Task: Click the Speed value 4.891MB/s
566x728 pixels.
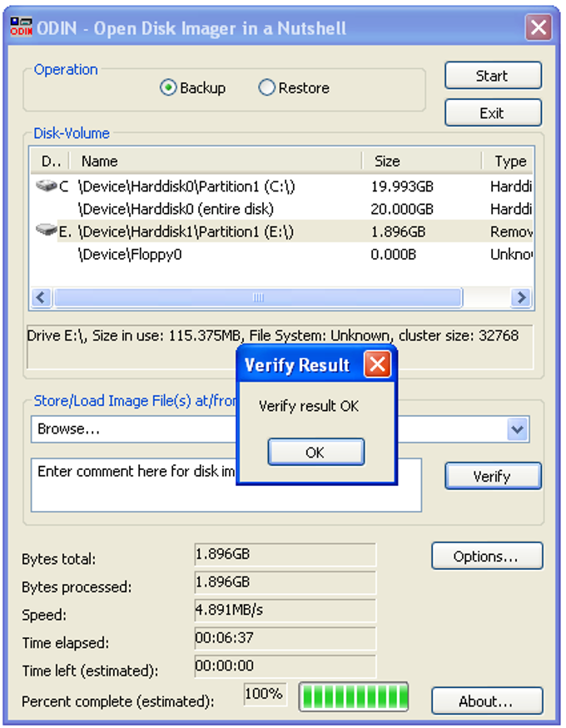Action: (x=285, y=610)
